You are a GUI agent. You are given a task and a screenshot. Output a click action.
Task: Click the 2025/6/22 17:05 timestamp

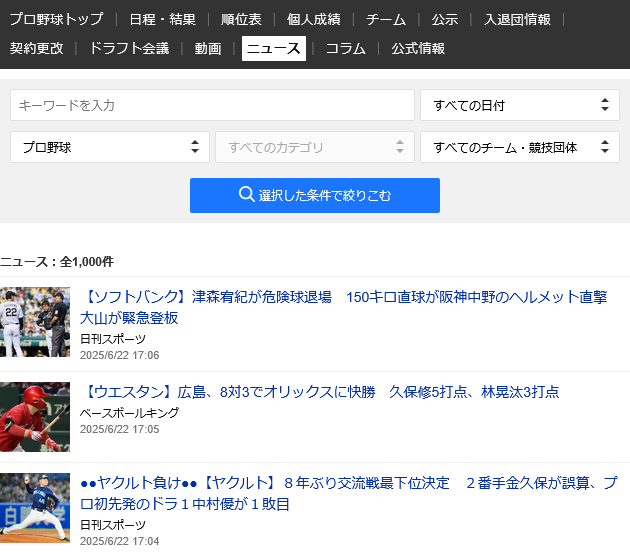[x=119, y=429]
